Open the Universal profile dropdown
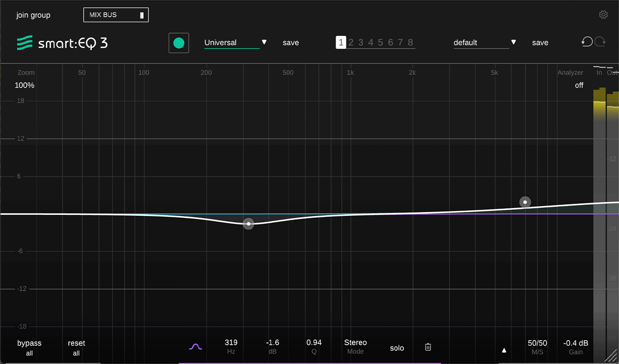This screenshot has height=364, width=619. (265, 42)
